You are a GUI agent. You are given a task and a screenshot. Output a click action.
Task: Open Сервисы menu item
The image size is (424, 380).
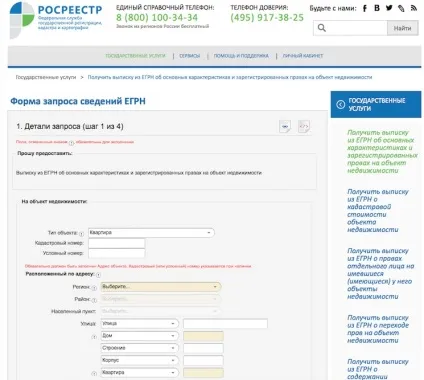pyautogui.click(x=190, y=56)
